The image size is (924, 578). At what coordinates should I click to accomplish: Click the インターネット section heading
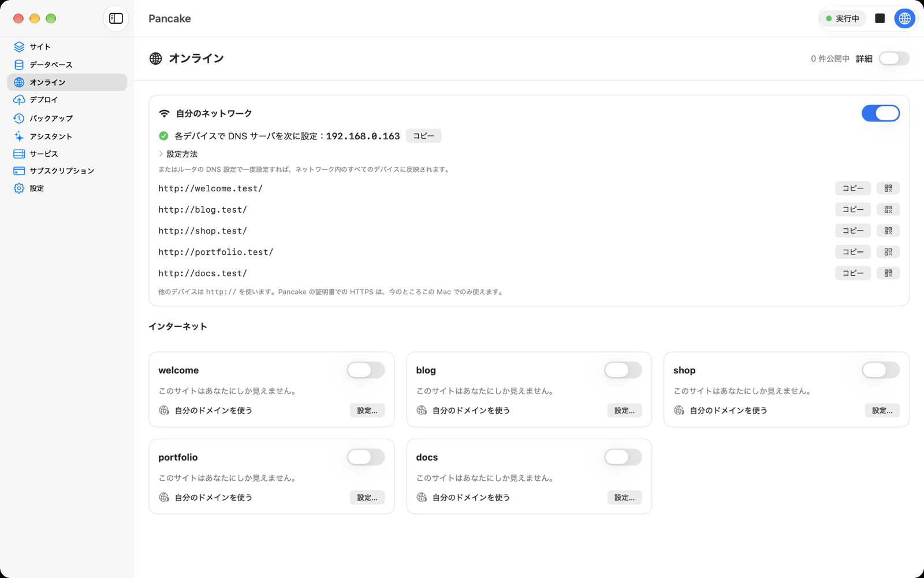coord(178,327)
